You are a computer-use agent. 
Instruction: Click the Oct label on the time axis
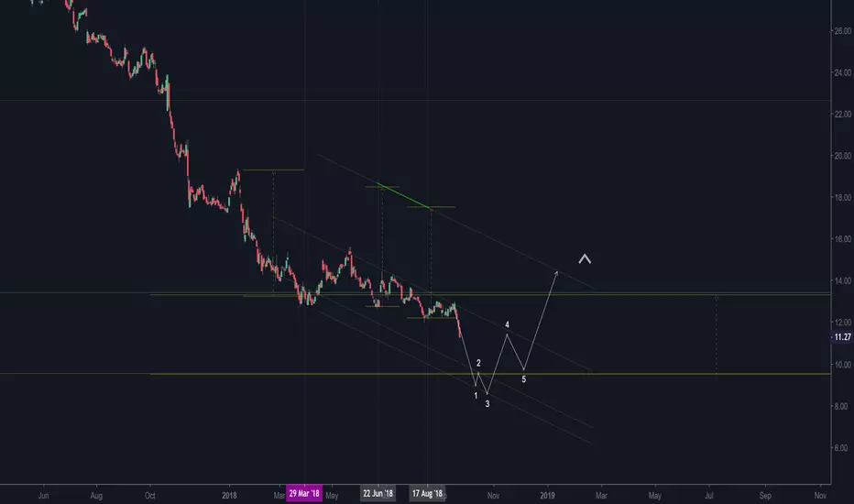(149, 495)
